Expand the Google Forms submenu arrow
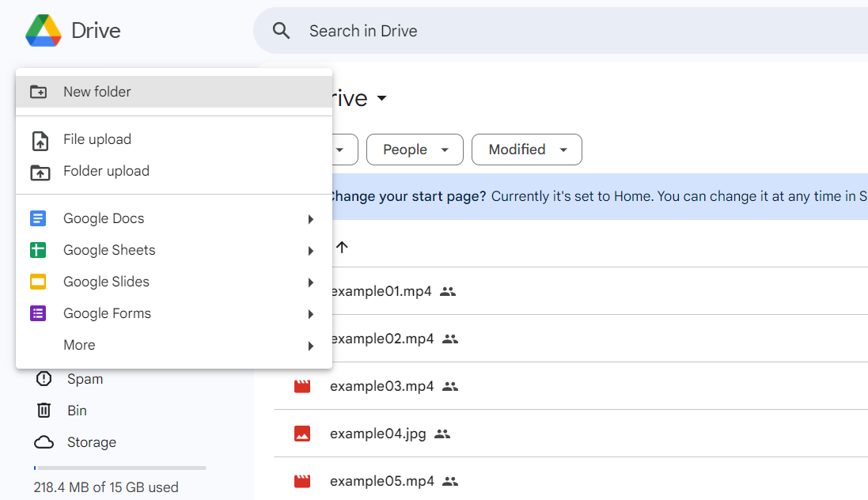The width and height of the screenshot is (868, 500). click(311, 314)
